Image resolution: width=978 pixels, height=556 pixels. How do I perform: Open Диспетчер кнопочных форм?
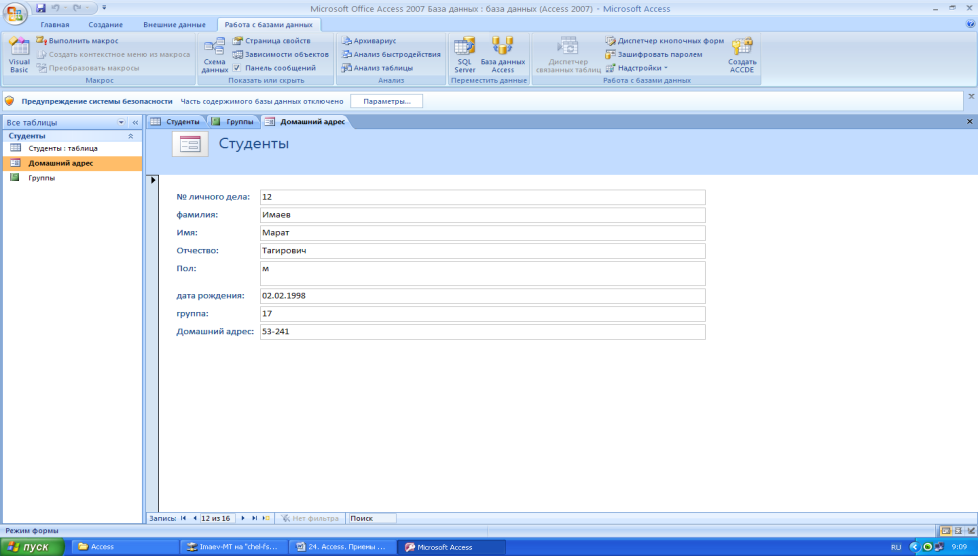click(665, 41)
